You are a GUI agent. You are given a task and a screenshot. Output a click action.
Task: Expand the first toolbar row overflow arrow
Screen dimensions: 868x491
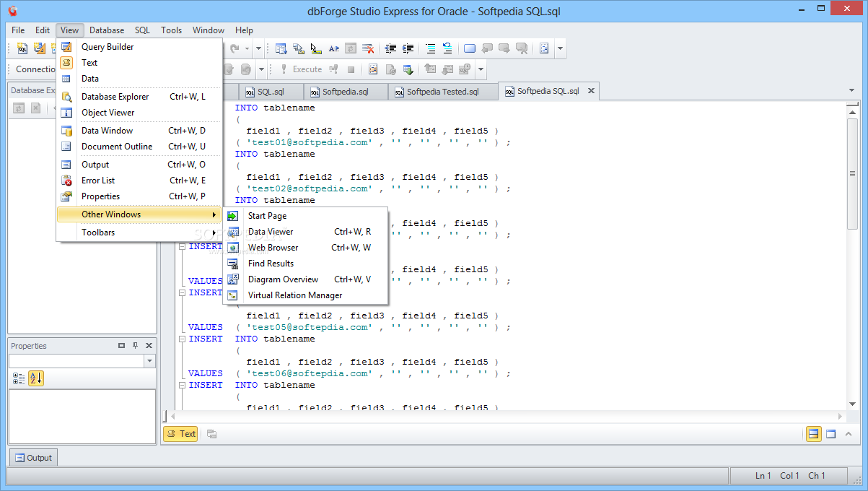pyautogui.click(x=561, y=48)
